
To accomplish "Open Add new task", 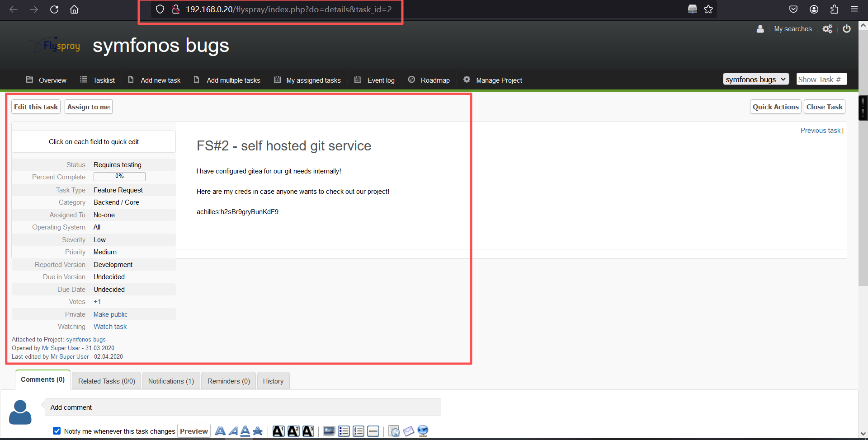I will 154,80.
